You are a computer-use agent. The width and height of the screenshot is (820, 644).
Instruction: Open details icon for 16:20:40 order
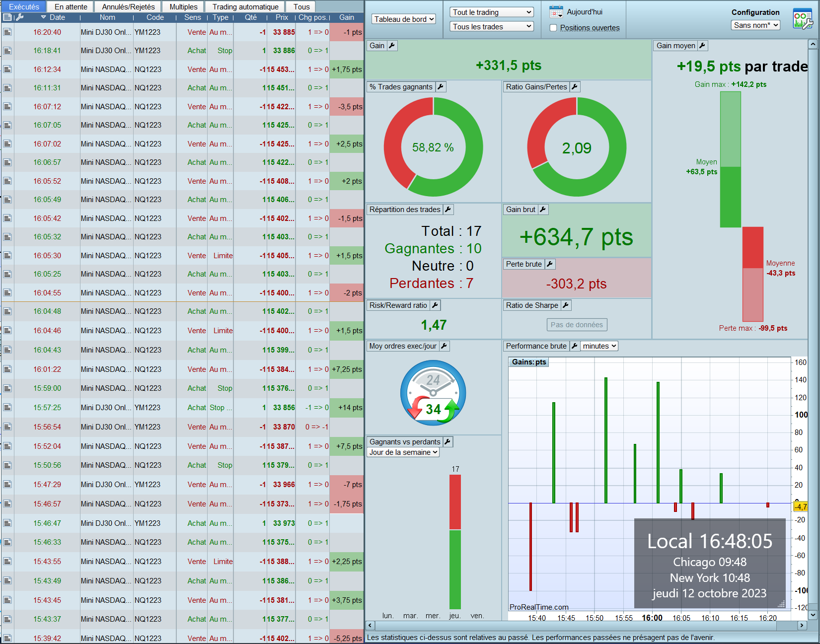point(7,32)
